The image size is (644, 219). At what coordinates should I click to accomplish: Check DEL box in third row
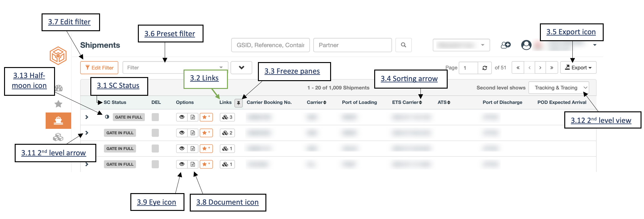(155, 148)
